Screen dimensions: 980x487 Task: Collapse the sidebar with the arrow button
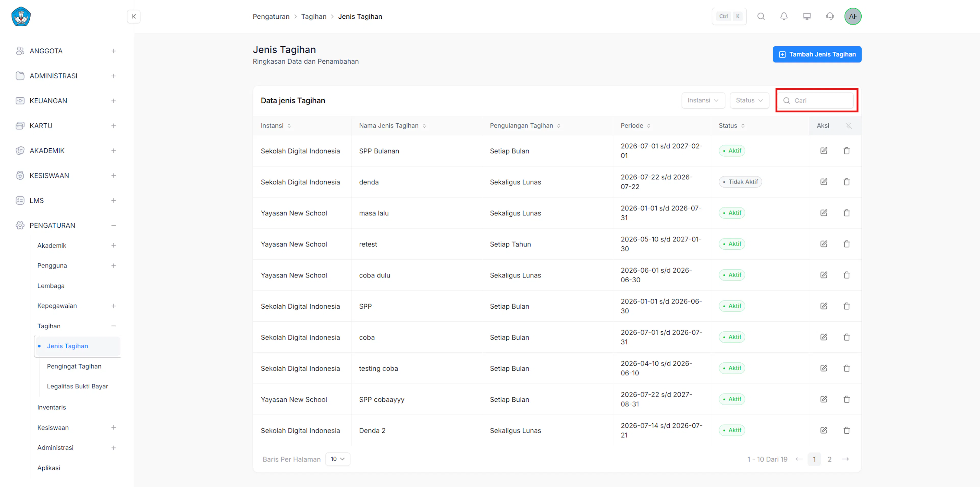133,16
